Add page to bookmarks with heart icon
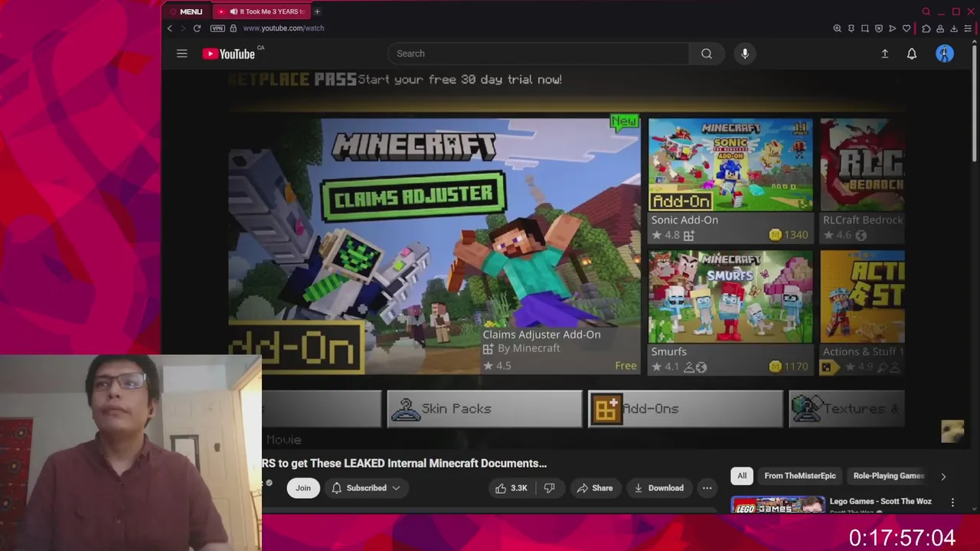 (906, 28)
